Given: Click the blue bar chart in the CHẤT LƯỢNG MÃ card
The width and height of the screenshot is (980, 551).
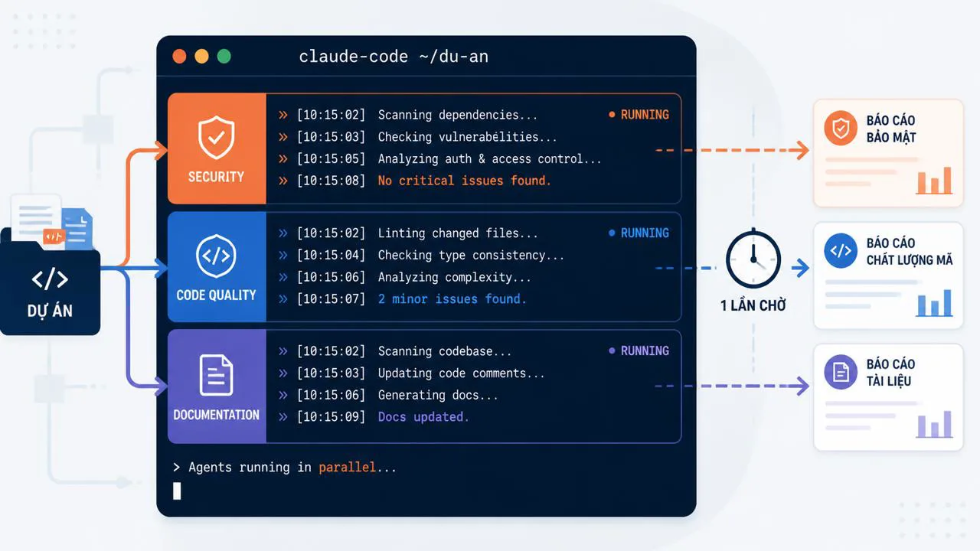Looking at the screenshot, I should pyautogui.click(x=934, y=303).
